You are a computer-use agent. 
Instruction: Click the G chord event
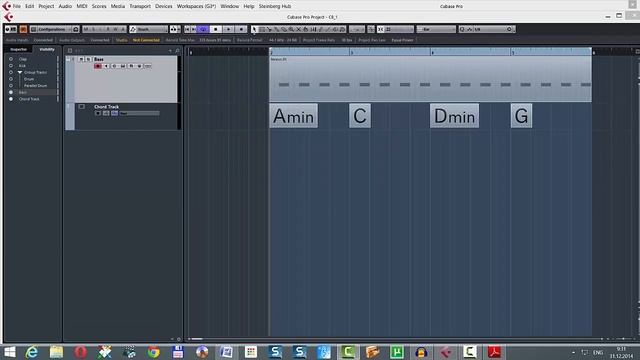tap(521, 116)
